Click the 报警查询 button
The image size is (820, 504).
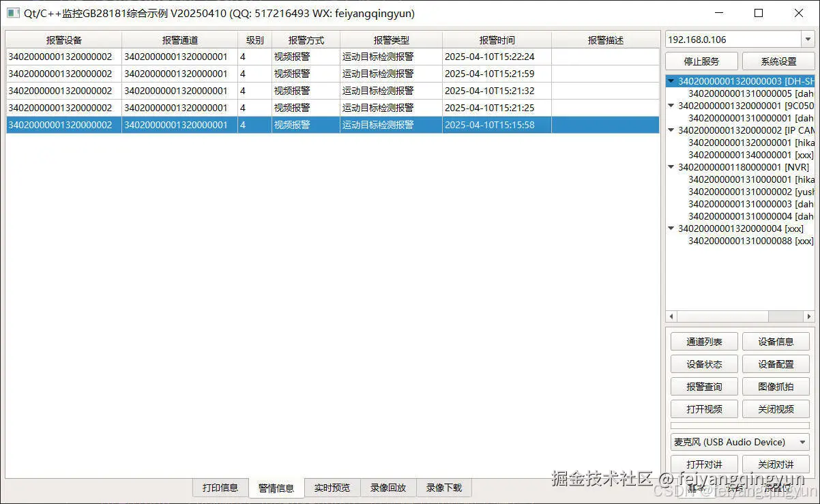coord(704,387)
